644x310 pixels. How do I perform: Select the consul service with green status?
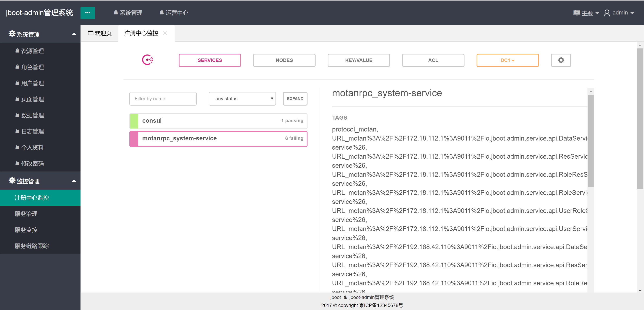click(x=218, y=121)
